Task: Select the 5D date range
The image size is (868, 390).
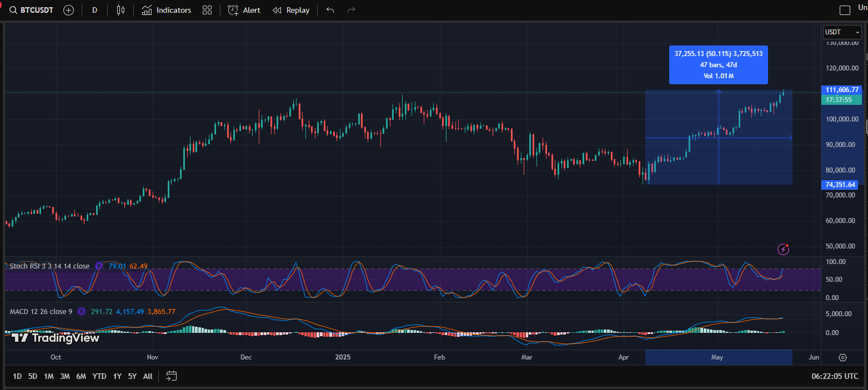Action: (x=33, y=376)
